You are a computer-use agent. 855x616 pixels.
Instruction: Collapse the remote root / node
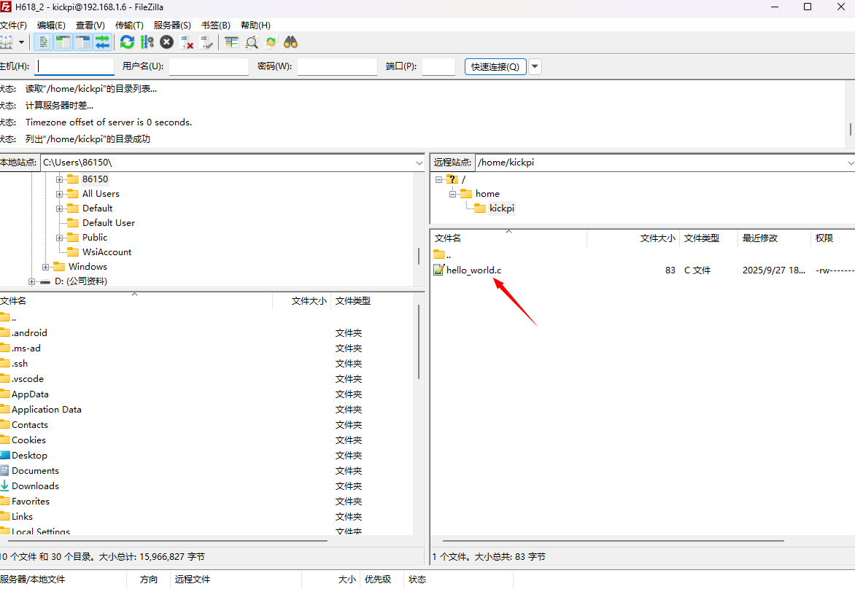pyautogui.click(x=438, y=179)
